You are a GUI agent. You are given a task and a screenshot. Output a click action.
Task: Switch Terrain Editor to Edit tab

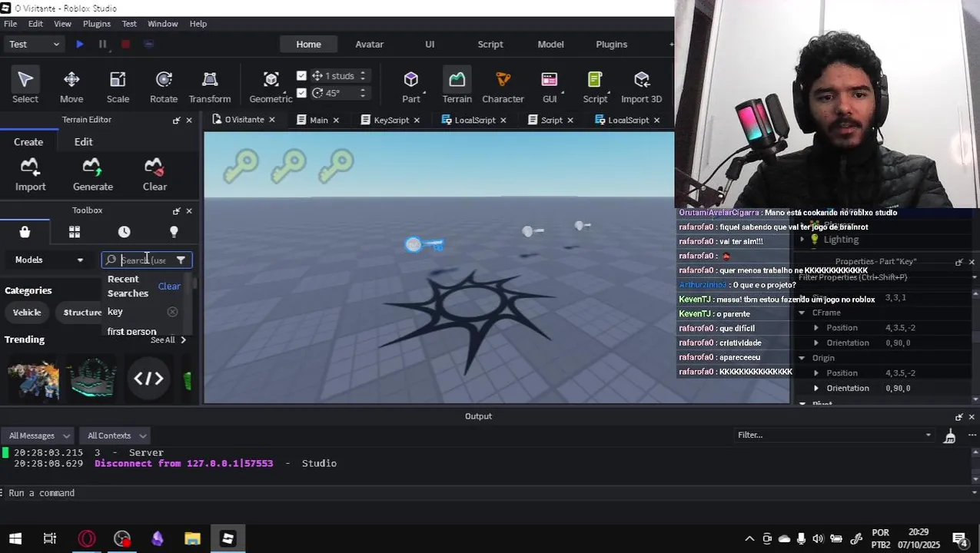tap(84, 142)
